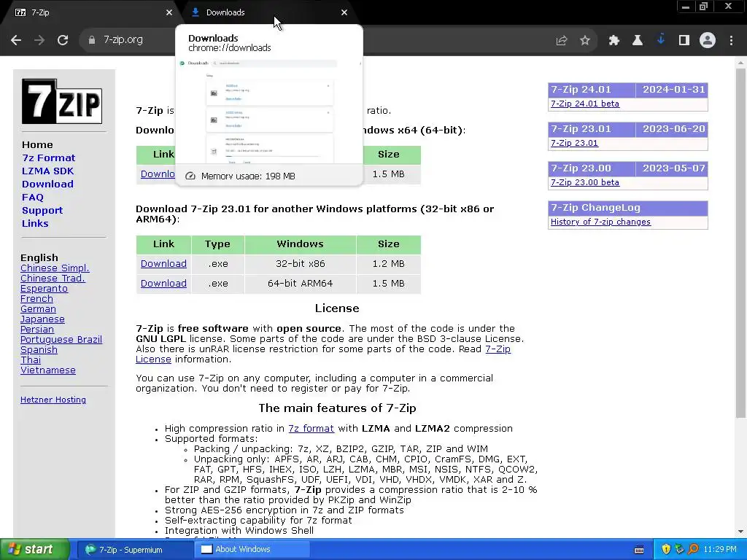Open the extensions puzzle icon
The height and width of the screenshot is (560, 747).
(614, 41)
